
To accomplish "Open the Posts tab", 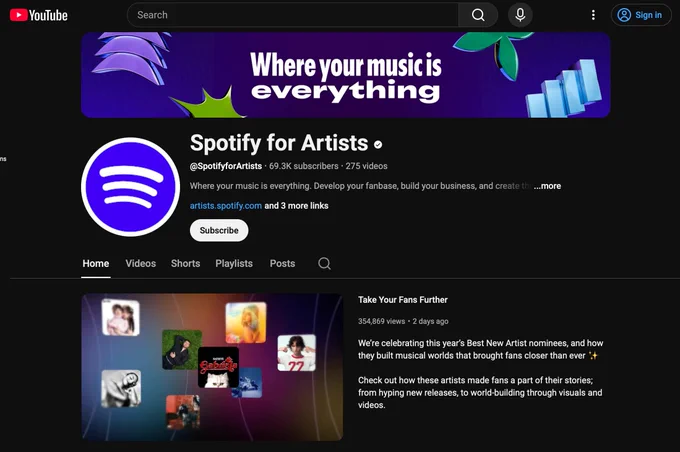I will click(x=282, y=264).
